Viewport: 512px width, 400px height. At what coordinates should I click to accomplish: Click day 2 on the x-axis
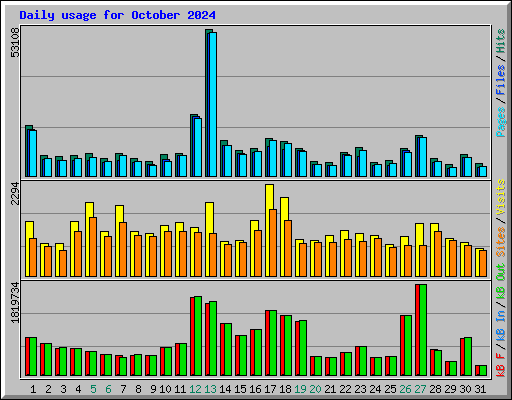click(48, 389)
